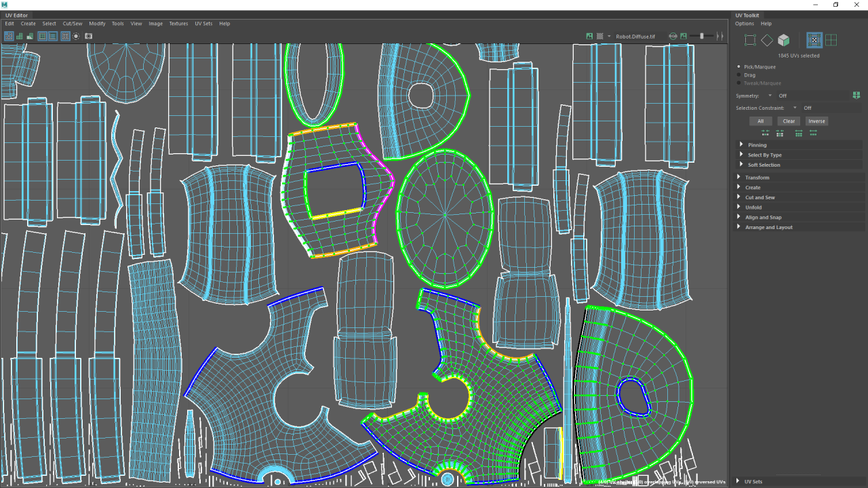
Task: Toggle the RGB channels display icon
Action: [x=673, y=36]
